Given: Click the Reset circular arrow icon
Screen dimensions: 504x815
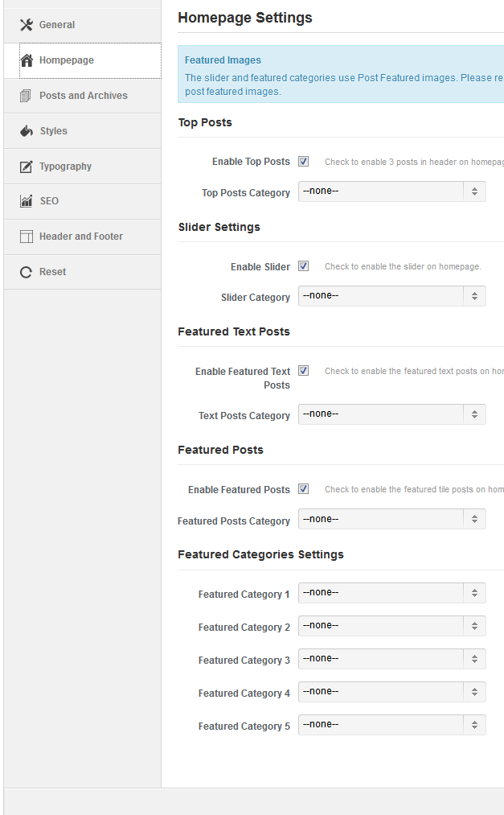Looking at the screenshot, I should coord(27,272).
